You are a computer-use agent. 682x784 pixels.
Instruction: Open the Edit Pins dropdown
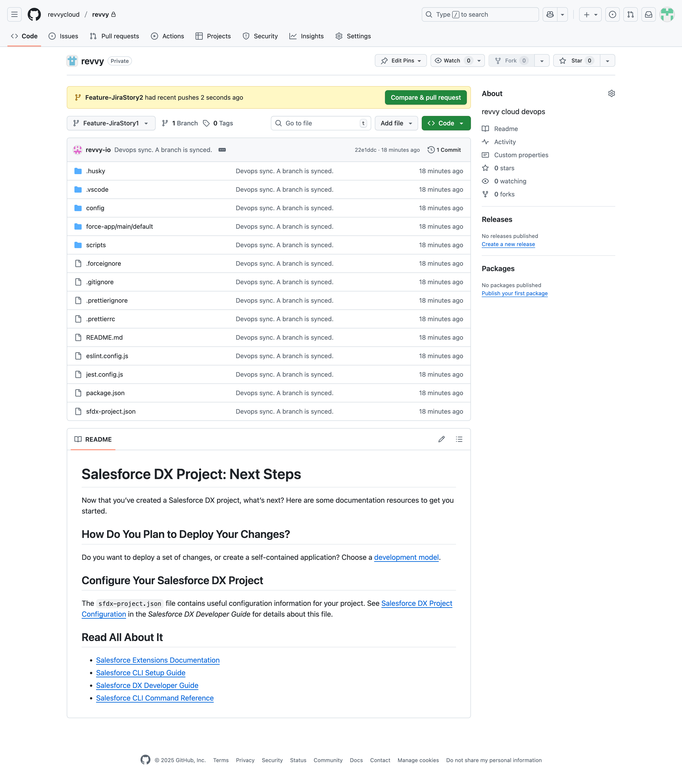coord(401,60)
